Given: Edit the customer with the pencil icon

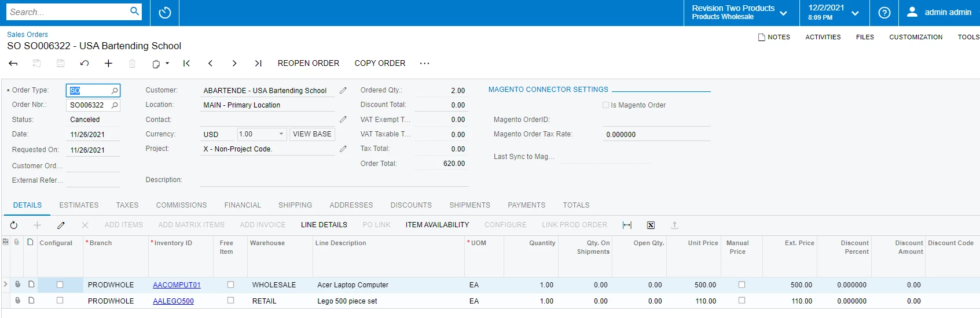Looking at the screenshot, I should point(343,91).
